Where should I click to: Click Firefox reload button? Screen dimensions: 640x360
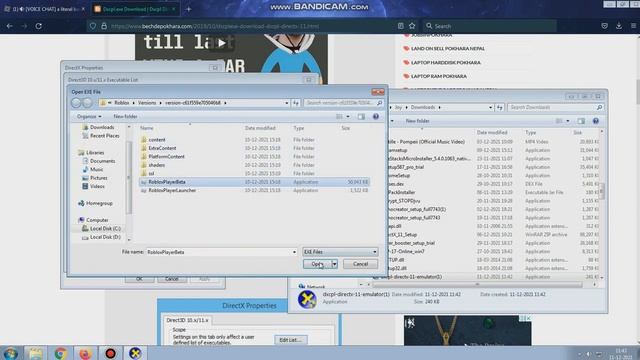38,26
